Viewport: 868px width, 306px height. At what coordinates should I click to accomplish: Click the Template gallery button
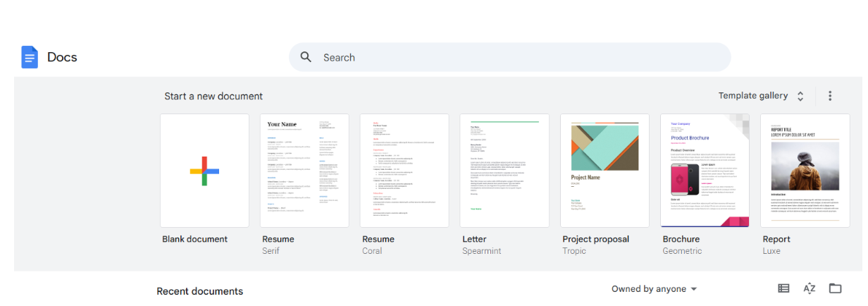(x=752, y=96)
